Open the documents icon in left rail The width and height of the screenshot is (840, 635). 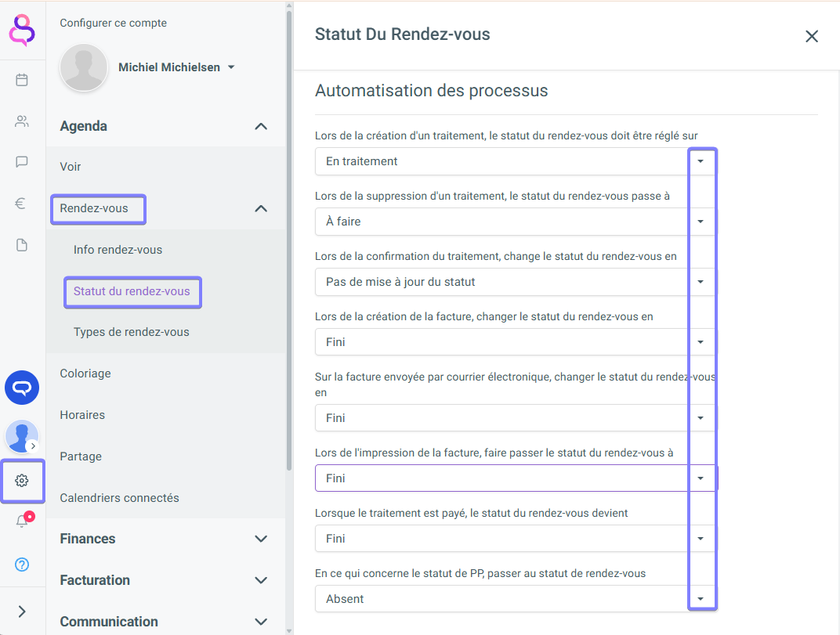pos(22,245)
